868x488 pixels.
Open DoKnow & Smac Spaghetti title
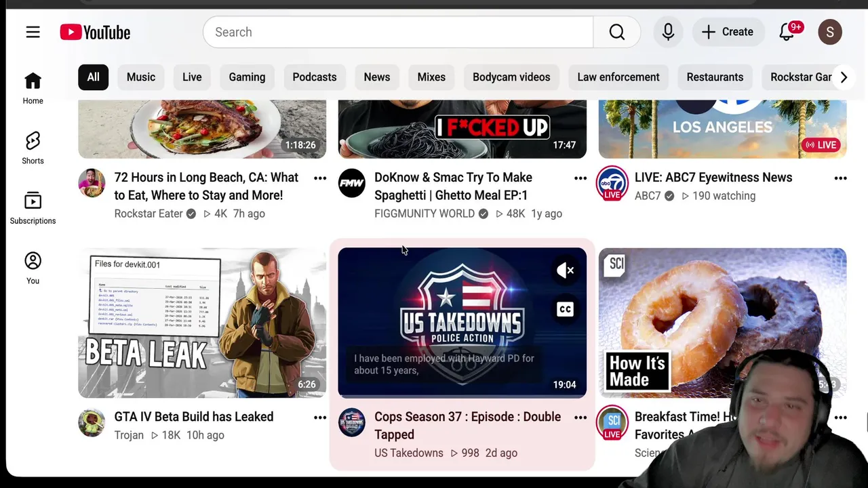[453, 186]
